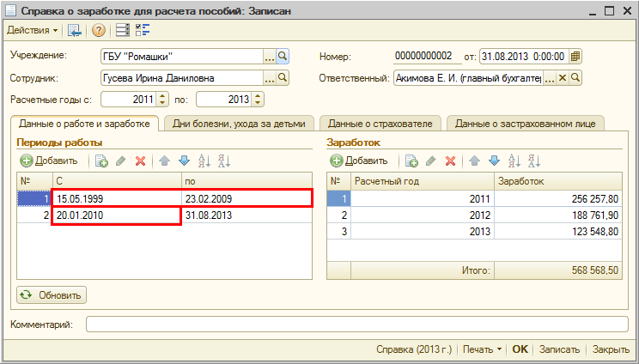The image size is (639, 364).
Task: Sort ascending in Заработок table
Action: (514, 161)
